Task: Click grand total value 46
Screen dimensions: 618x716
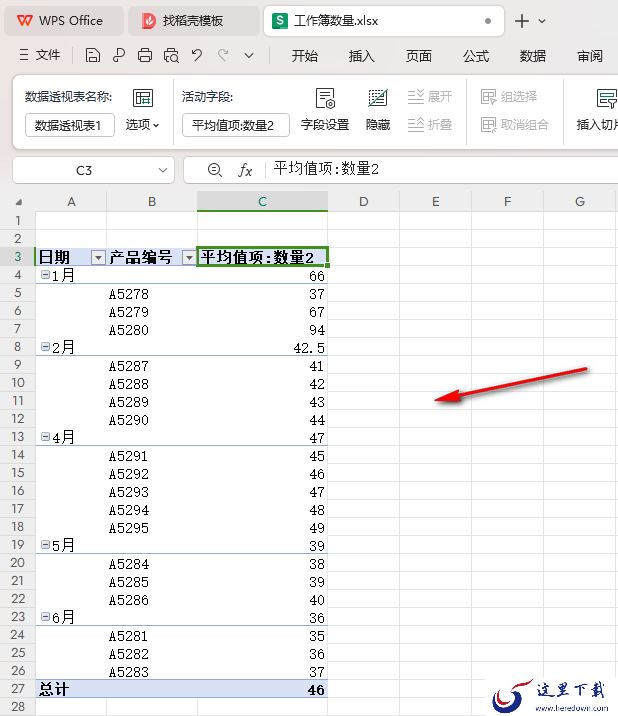Action: coord(316,690)
